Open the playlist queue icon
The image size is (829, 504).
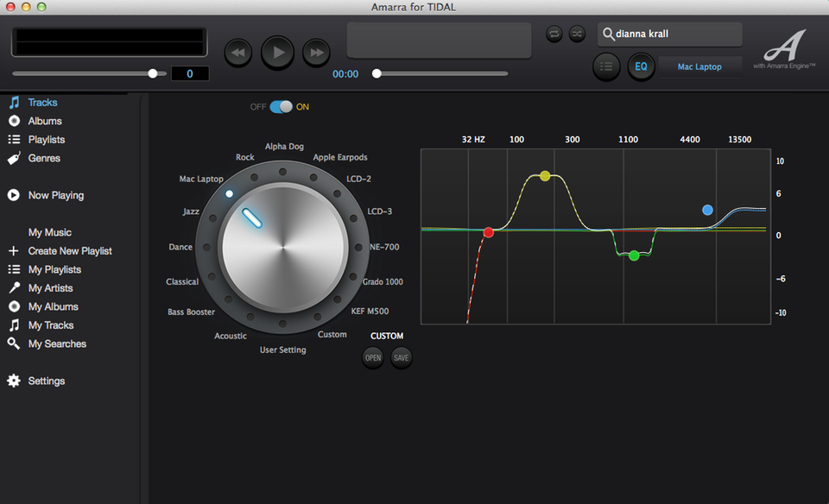[x=606, y=66]
